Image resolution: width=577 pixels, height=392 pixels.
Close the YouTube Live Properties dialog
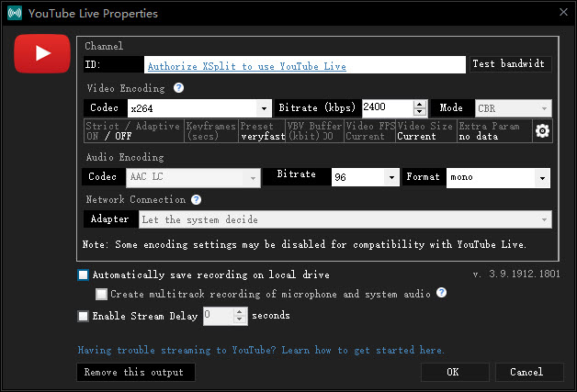point(563,12)
